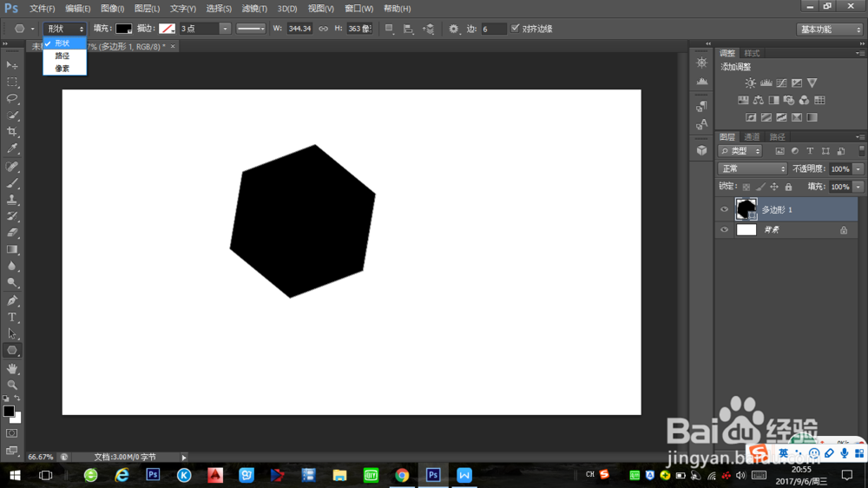This screenshot has height=488, width=868.
Task: Switch to the 通道 tab
Action: [x=752, y=137]
